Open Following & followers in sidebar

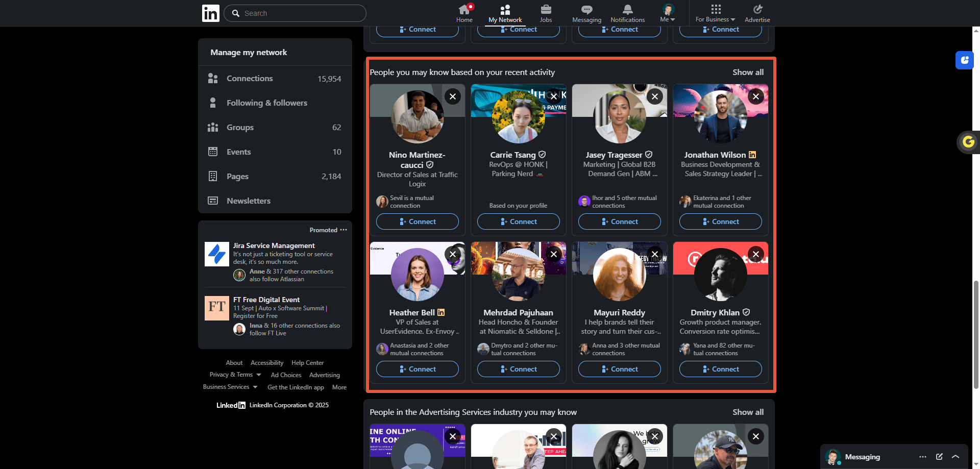[275, 103]
